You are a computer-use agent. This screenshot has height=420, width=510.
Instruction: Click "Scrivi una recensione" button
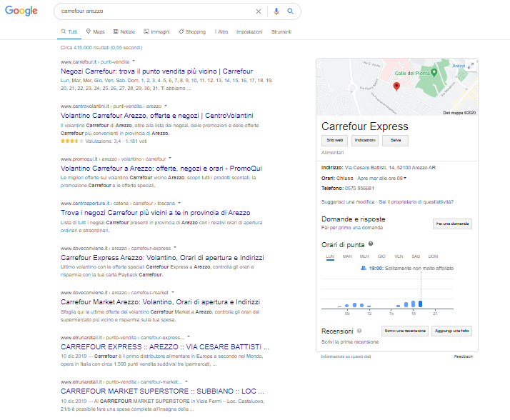[x=405, y=331]
